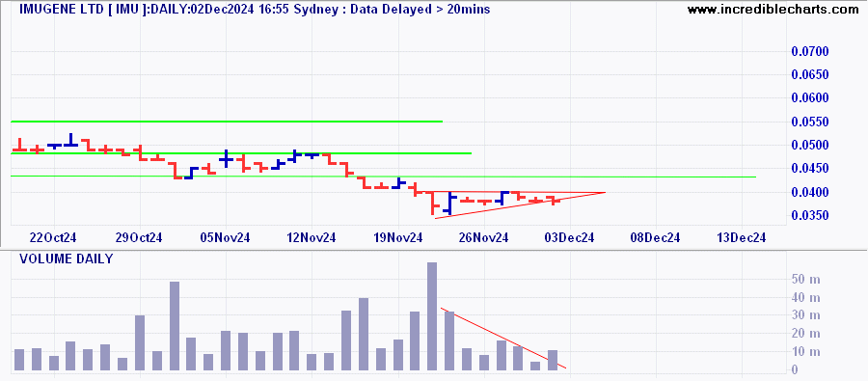The height and width of the screenshot is (381, 868).
Task: Click the www.incrediblecharts.com watermark link
Action: coord(776,9)
